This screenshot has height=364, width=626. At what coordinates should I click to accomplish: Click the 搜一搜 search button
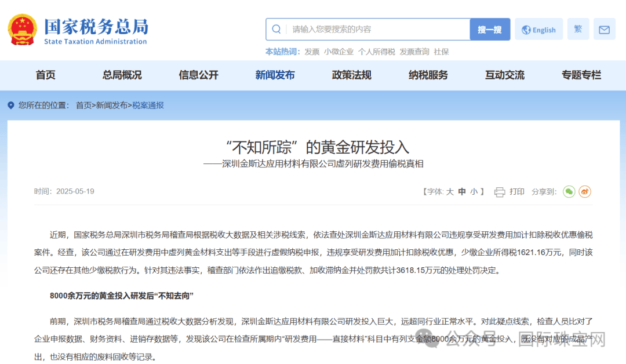click(490, 29)
